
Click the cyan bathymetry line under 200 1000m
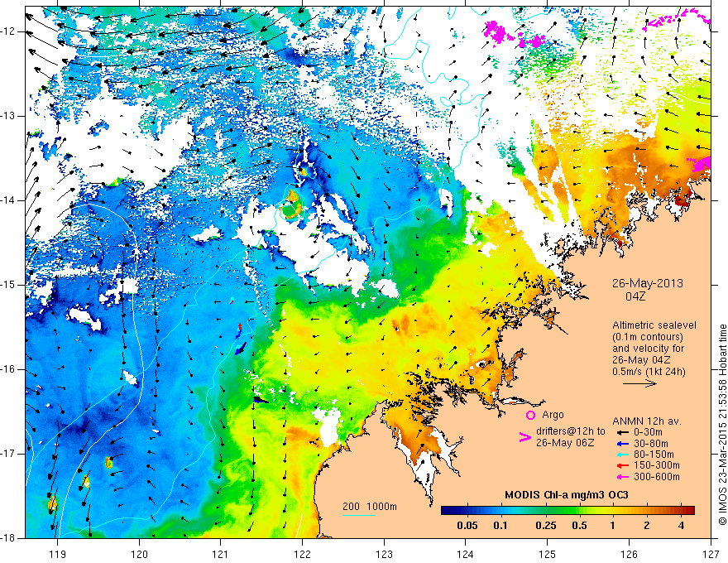[x=359, y=515]
